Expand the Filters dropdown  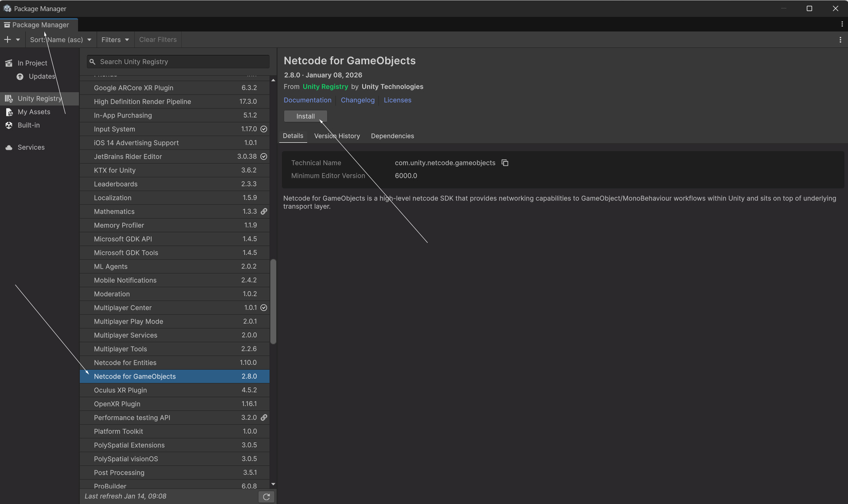click(x=115, y=40)
